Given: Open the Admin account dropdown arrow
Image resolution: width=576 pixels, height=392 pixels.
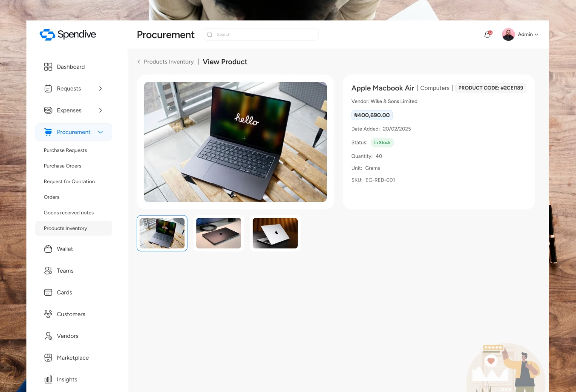Looking at the screenshot, I should point(536,35).
